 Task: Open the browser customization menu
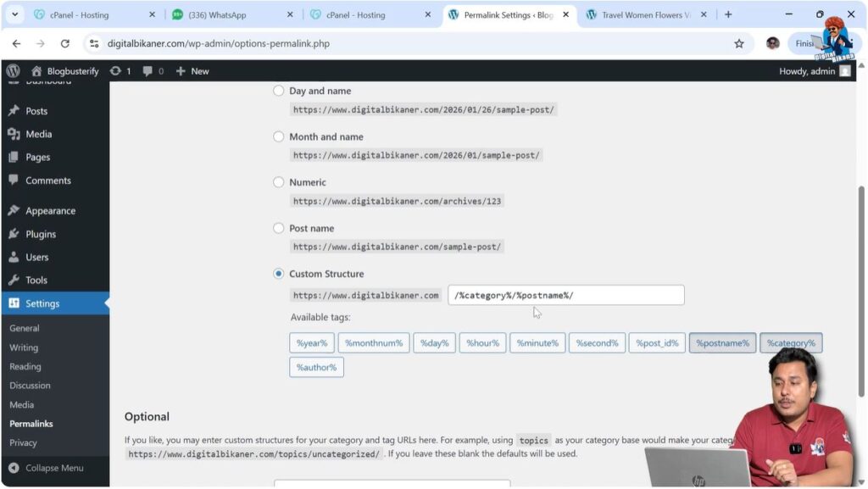851,43
